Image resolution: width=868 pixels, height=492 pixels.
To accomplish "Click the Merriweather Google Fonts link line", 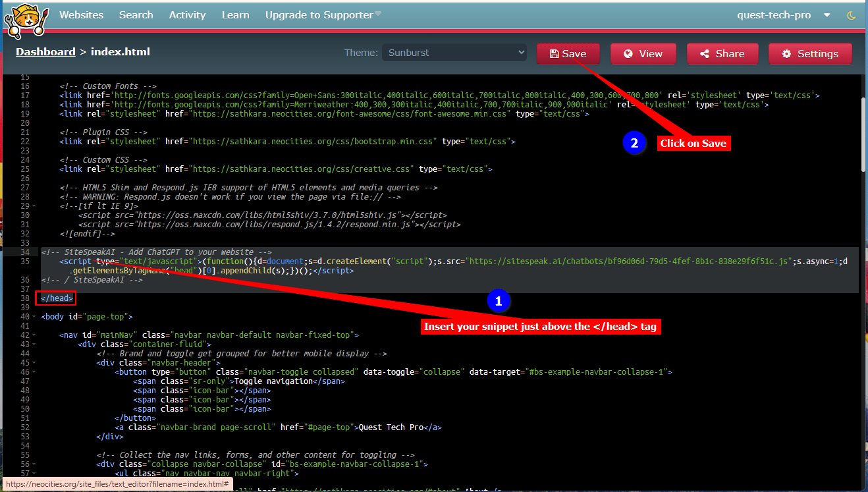I will coord(414,105).
